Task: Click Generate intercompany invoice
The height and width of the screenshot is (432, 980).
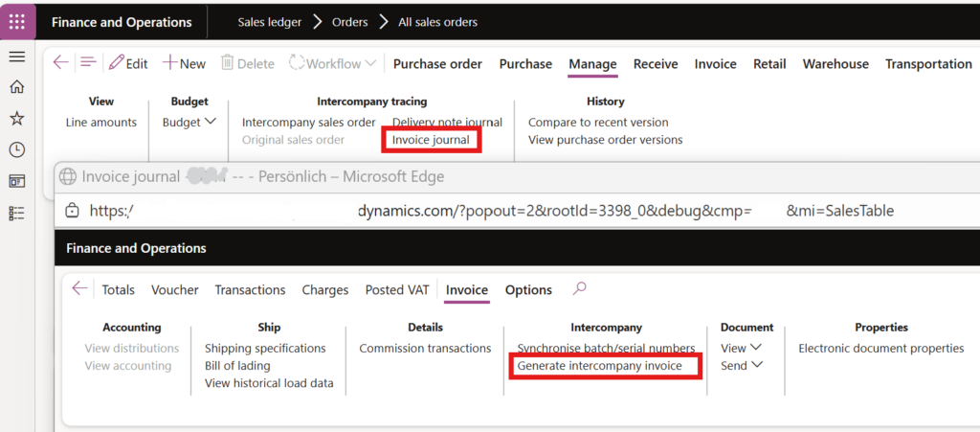Action: click(x=599, y=366)
